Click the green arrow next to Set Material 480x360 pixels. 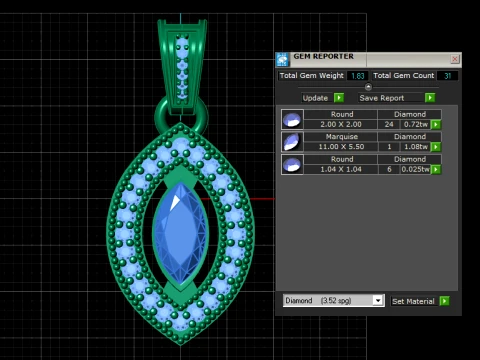click(444, 301)
